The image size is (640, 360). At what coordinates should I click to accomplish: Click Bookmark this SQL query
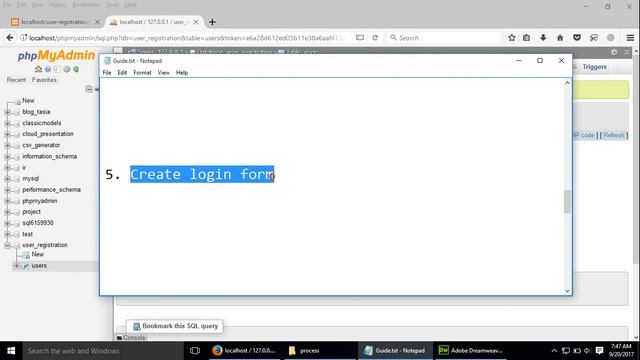pyautogui.click(x=176, y=326)
